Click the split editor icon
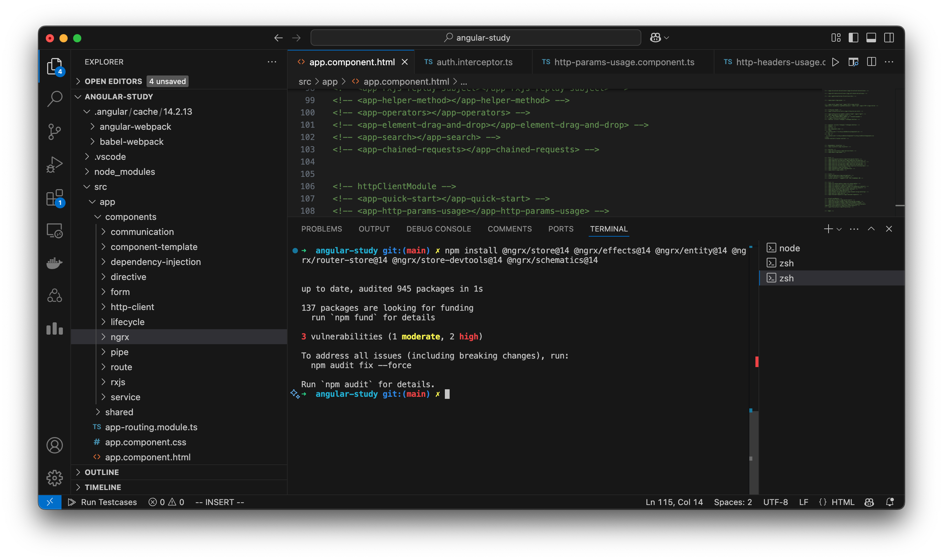 pos(872,62)
